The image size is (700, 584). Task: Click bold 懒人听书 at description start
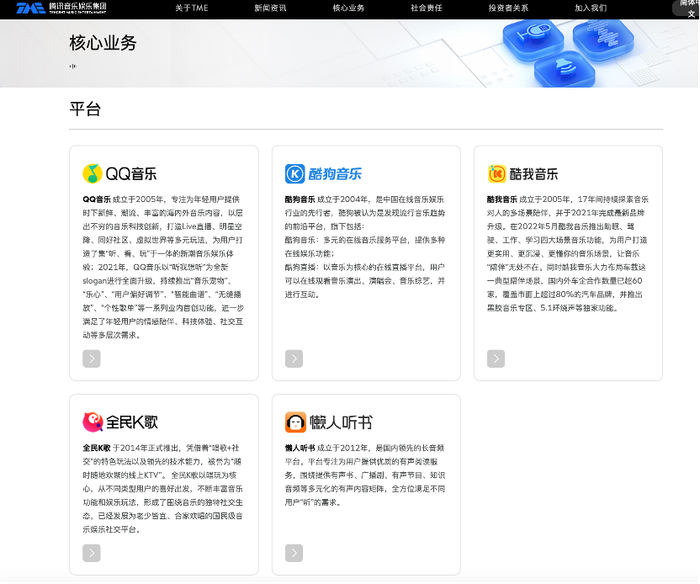tap(300, 448)
